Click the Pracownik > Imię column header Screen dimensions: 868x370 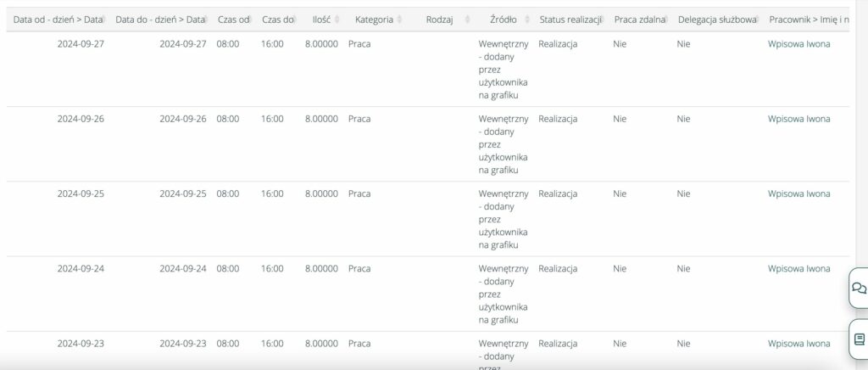click(x=810, y=20)
